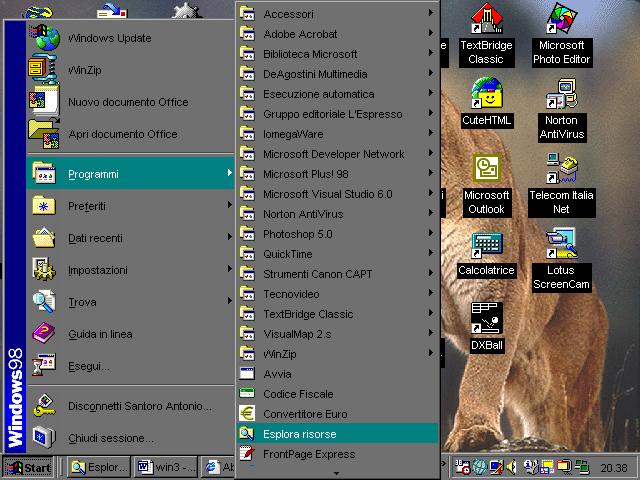640x480 pixels.
Task: Select Norton AntiVirus program group
Action: (x=337, y=214)
